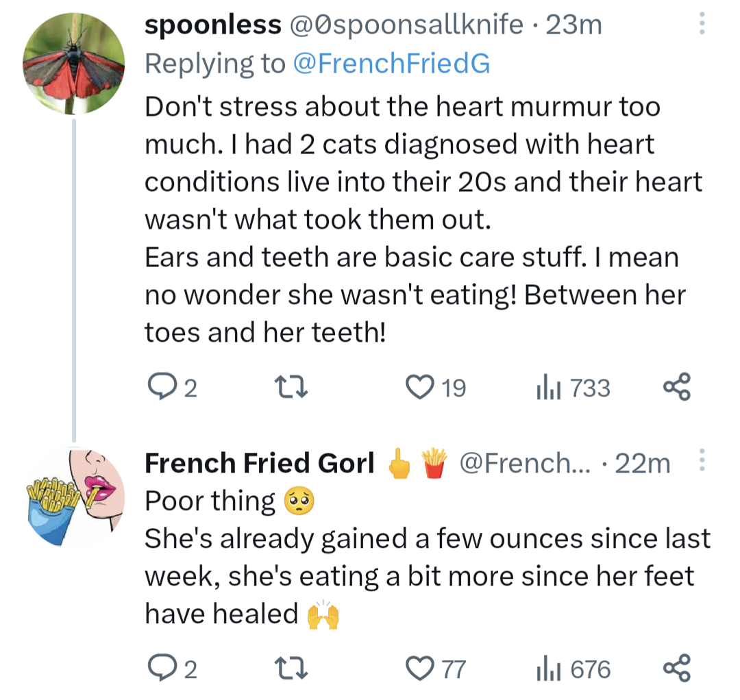The image size is (740, 700).
Task: Reply to French Fried Gorl's tweet
Action: [172, 668]
